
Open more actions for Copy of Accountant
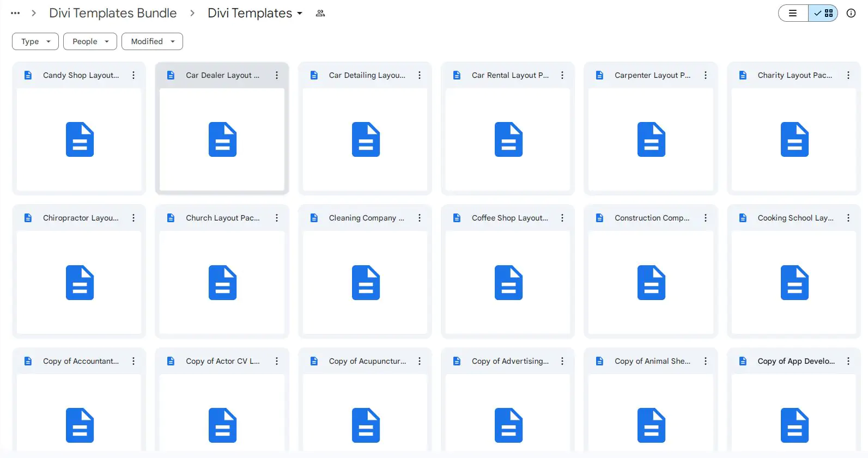[x=133, y=361]
